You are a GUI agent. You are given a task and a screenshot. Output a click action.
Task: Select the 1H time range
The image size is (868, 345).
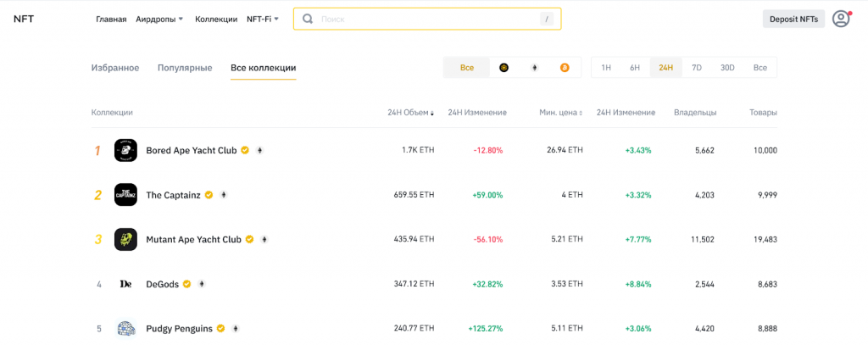tap(606, 68)
